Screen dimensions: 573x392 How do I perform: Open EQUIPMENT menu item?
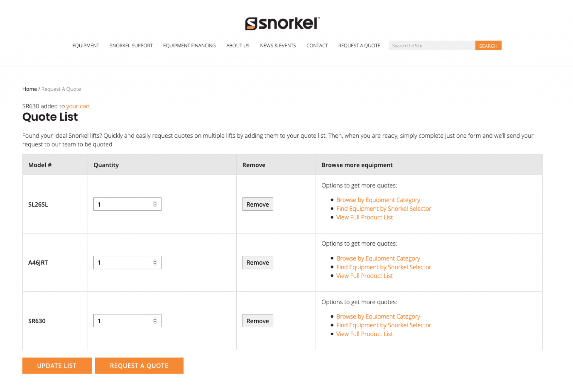[x=86, y=45]
